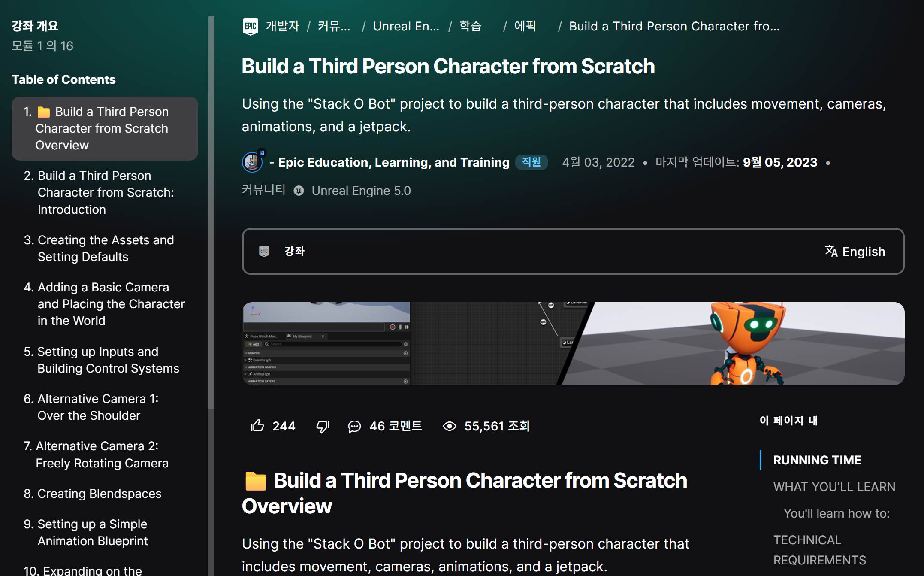This screenshot has width=924, height=576.
Task: Click the 55,561 조회 view count
Action: [497, 426]
